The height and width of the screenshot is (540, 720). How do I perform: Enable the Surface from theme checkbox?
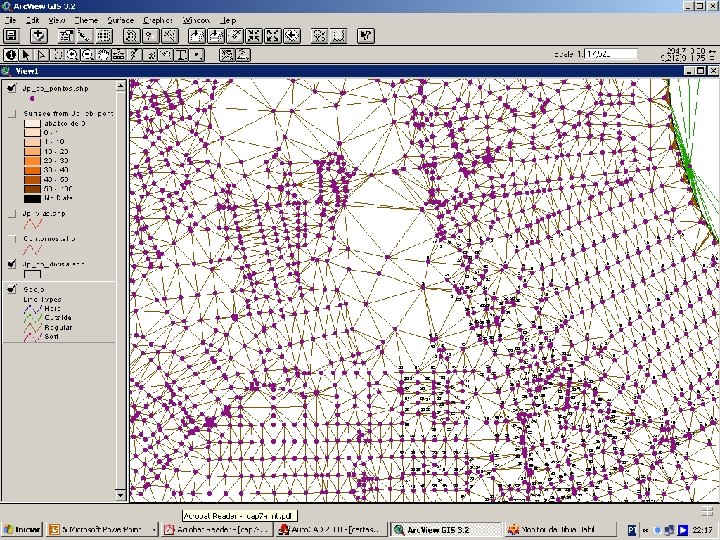(12, 114)
